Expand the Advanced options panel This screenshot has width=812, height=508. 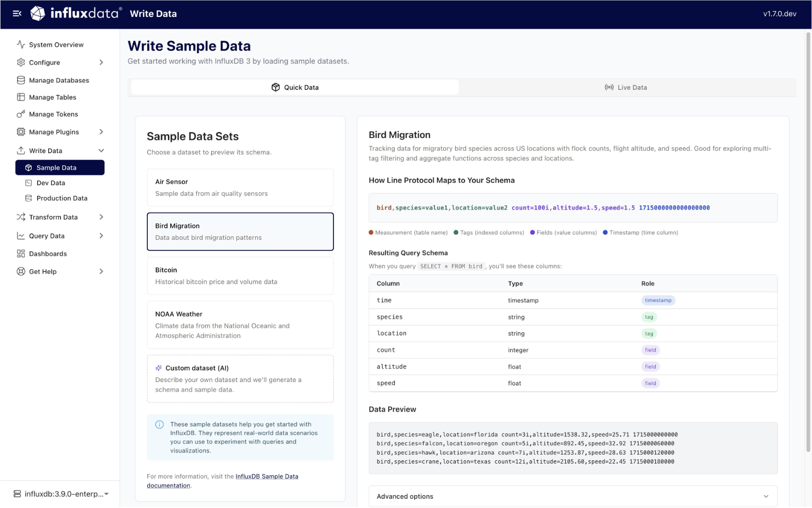point(572,496)
